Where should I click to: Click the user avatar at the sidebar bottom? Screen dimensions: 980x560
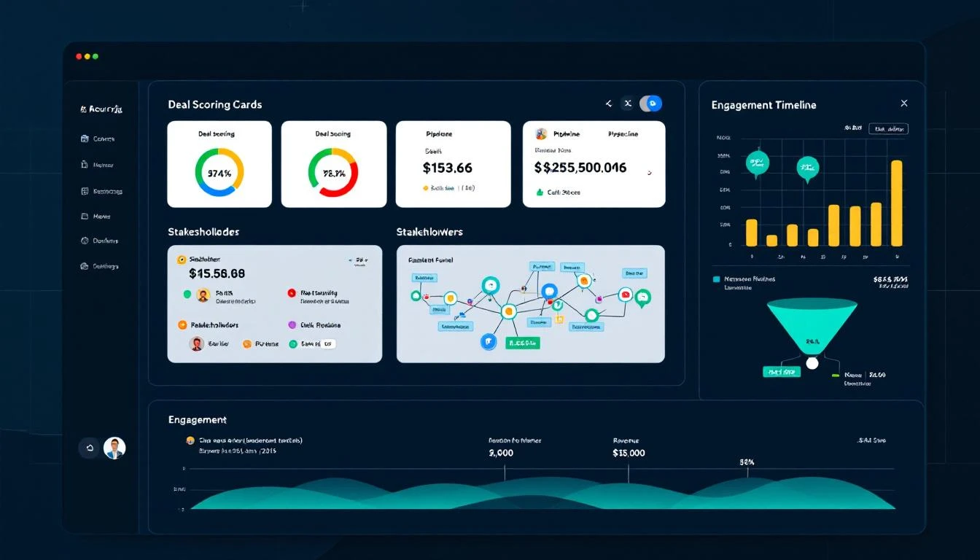pos(114,448)
